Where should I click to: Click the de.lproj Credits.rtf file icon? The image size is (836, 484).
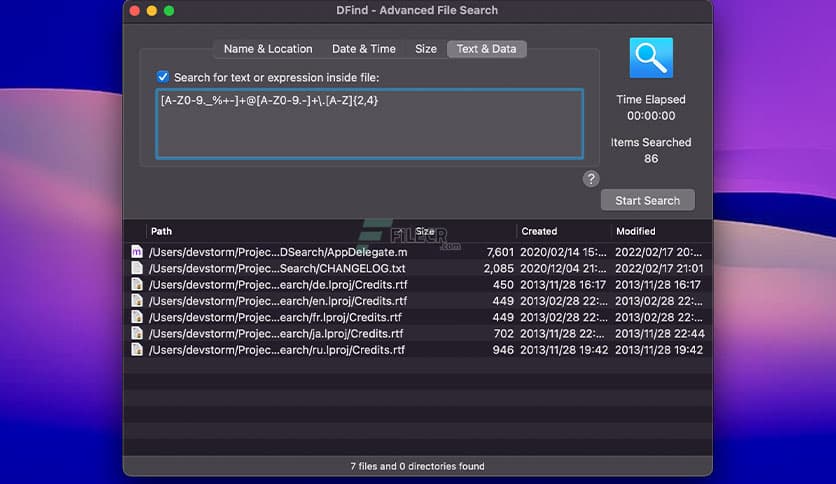click(137, 284)
